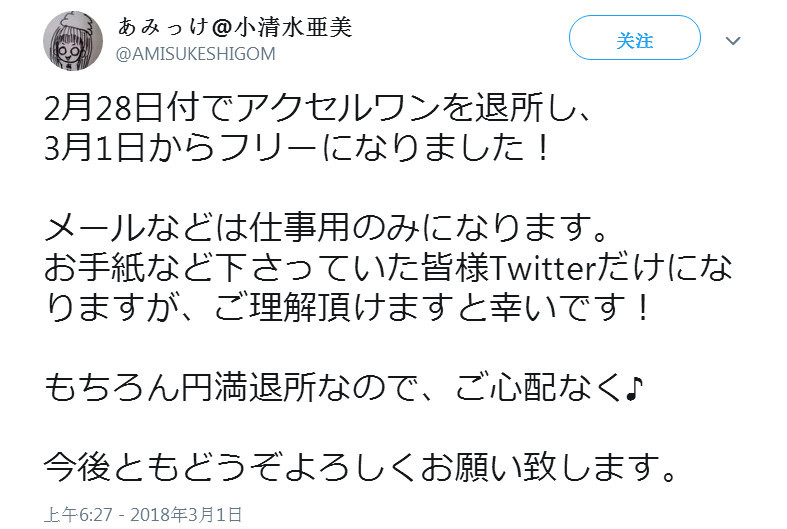This screenshot has height=529, width=787.
Task: Expand the tweet options chevron
Action: [732, 41]
